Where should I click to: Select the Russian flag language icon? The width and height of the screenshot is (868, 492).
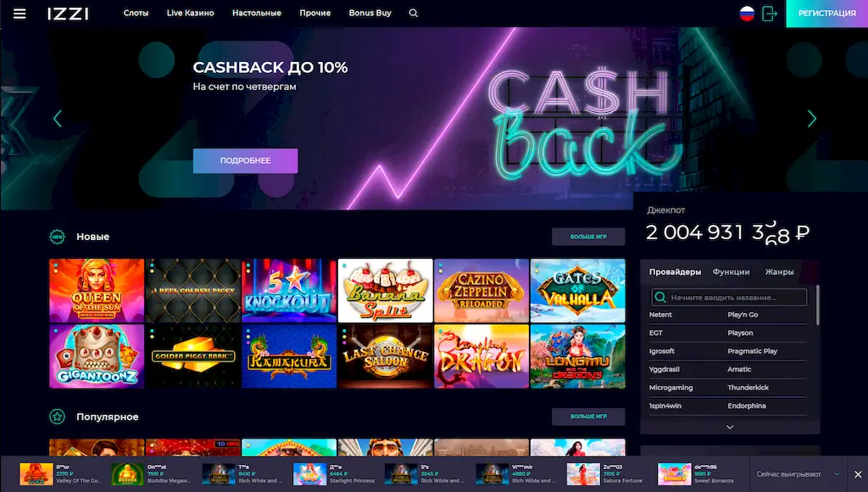click(x=747, y=14)
